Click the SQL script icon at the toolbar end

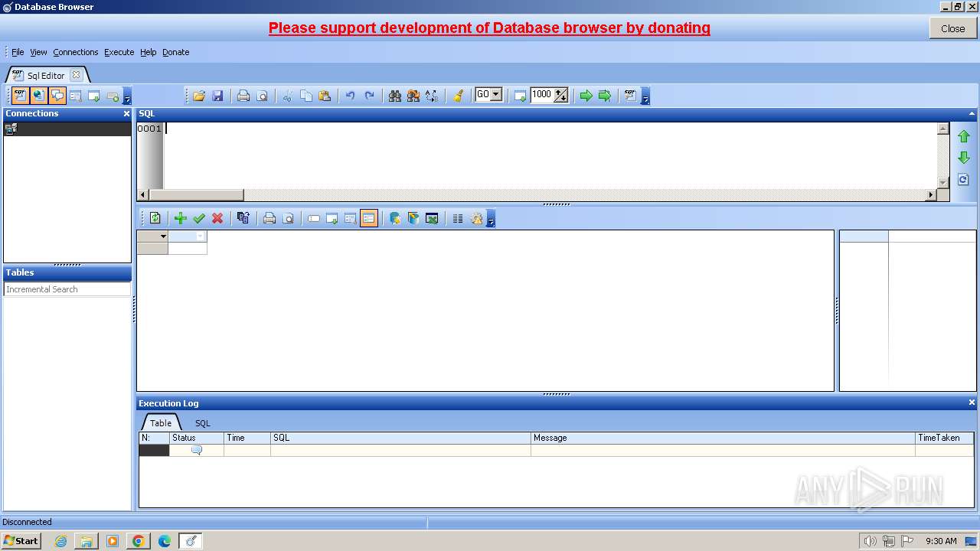pyautogui.click(x=630, y=96)
